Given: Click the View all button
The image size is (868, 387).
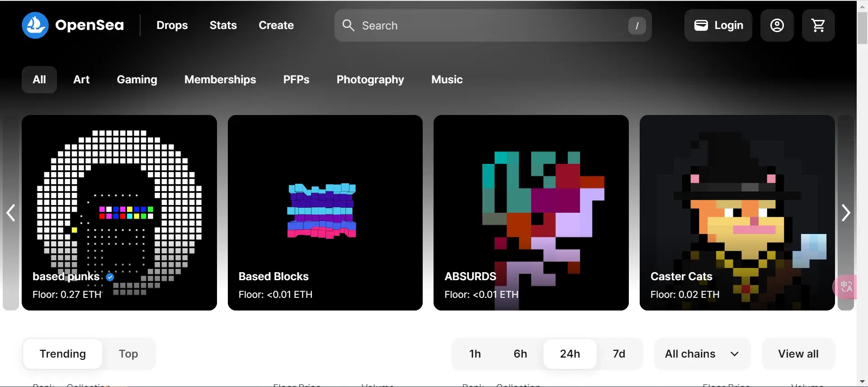Looking at the screenshot, I should tap(798, 354).
